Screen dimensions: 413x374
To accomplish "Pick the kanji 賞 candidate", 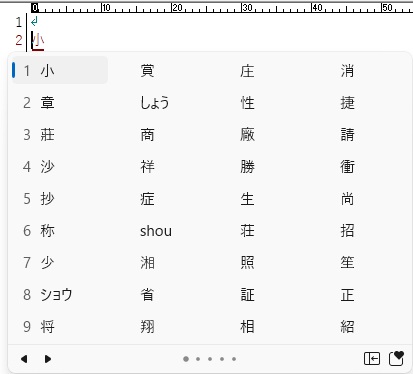I will click(147, 71).
